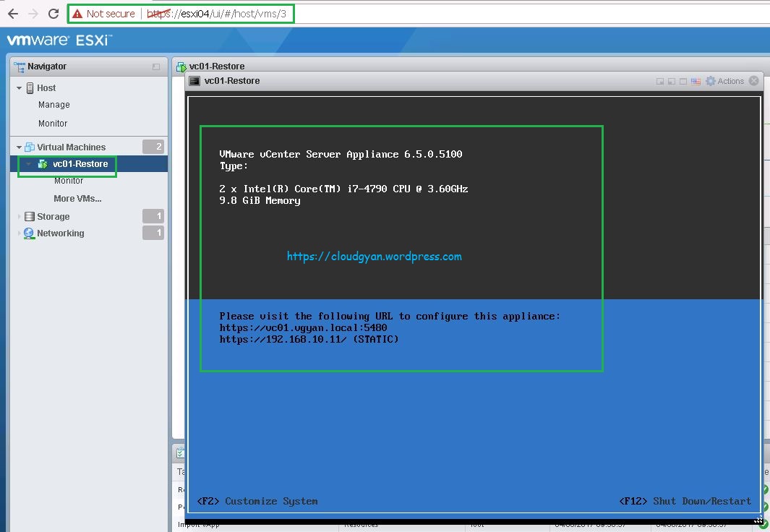Click the Intel Core i7-4790 CPU line
This screenshot has width=770, height=532.
point(343,189)
